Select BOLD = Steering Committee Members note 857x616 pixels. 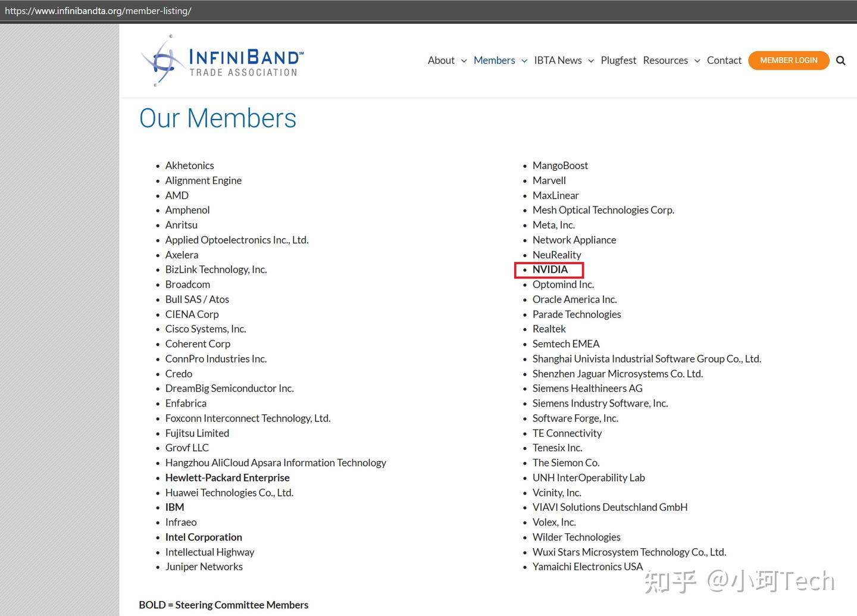[224, 605]
